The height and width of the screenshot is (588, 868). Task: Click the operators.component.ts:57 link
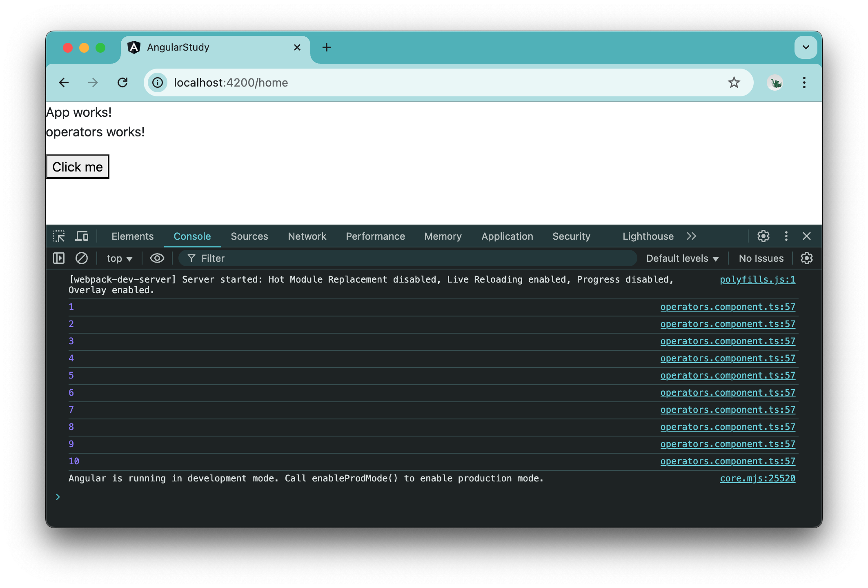click(727, 307)
